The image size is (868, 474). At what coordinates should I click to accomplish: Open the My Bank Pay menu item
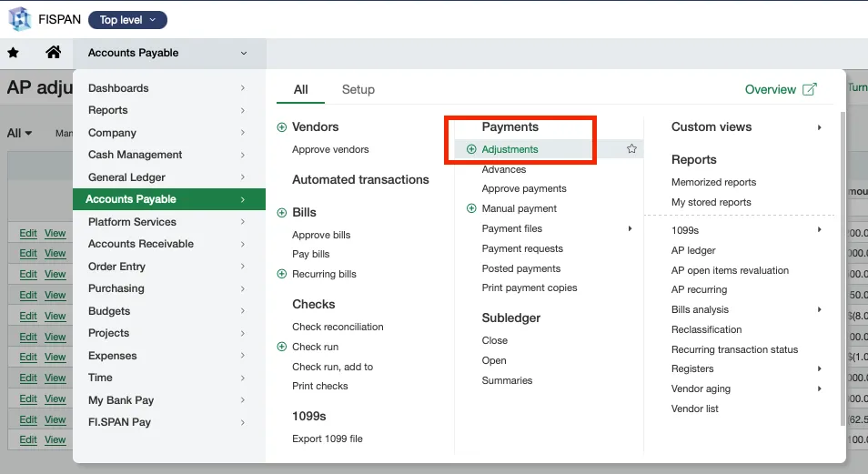(x=169, y=400)
